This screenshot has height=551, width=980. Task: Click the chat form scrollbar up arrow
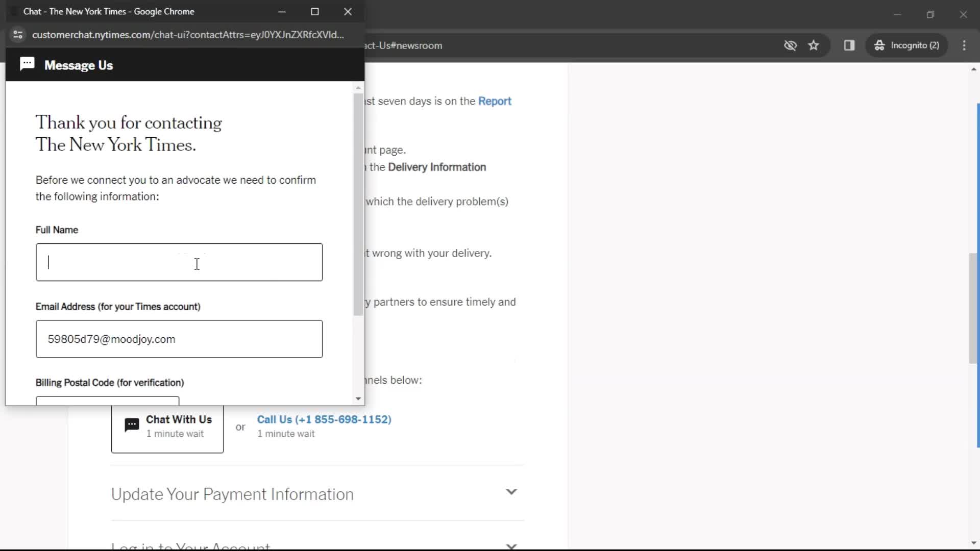[x=358, y=88]
